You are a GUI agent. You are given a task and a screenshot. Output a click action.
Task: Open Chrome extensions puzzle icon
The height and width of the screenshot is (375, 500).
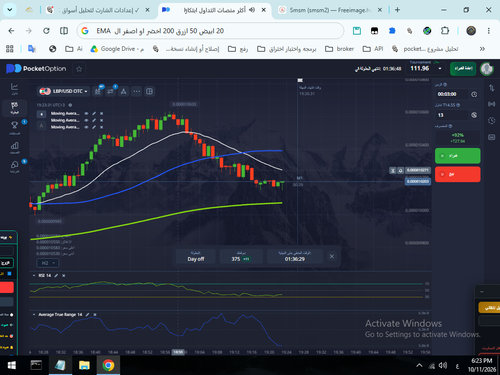click(x=445, y=31)
